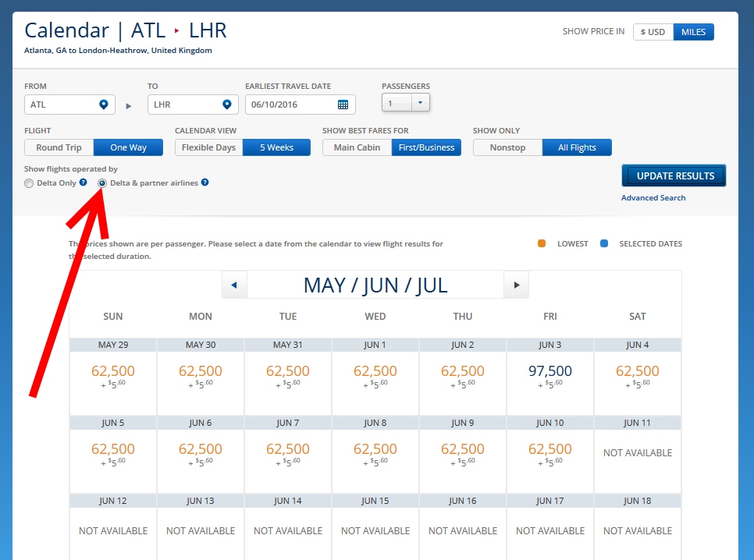Click the orange LOWEST legend swatch
Image resolution: width=754 pixels, height=560 pixels.
(541, 243)
